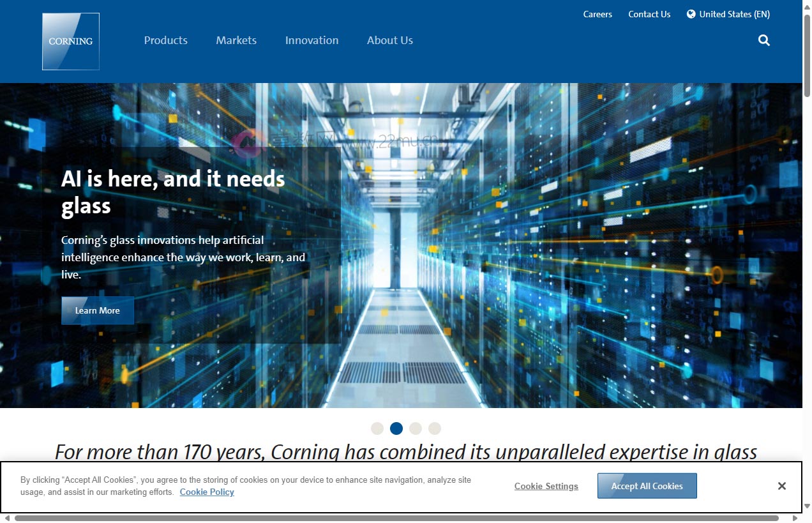
Task: Open Cookie Settings
Action: (x=546, y=486)
